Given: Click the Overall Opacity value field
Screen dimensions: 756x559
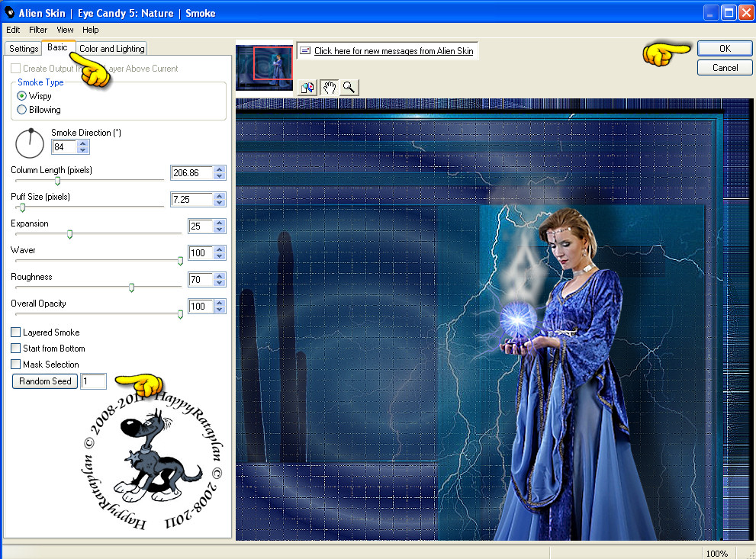Looking at the screenshot, I should coord(201,306).
